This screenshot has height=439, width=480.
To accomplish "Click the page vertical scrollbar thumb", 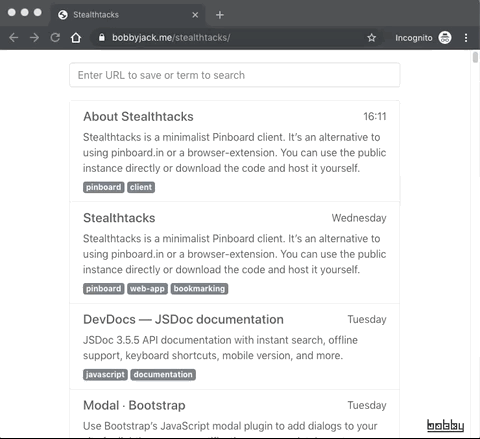I will click(x=475, y=57).
